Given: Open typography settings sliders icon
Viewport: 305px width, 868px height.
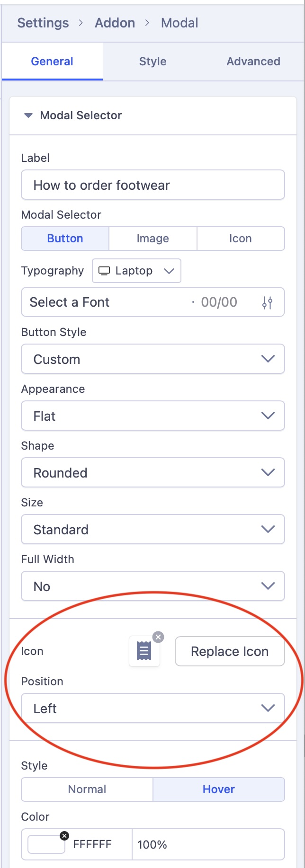Looking at the screenshot, I should click(268, 302).
